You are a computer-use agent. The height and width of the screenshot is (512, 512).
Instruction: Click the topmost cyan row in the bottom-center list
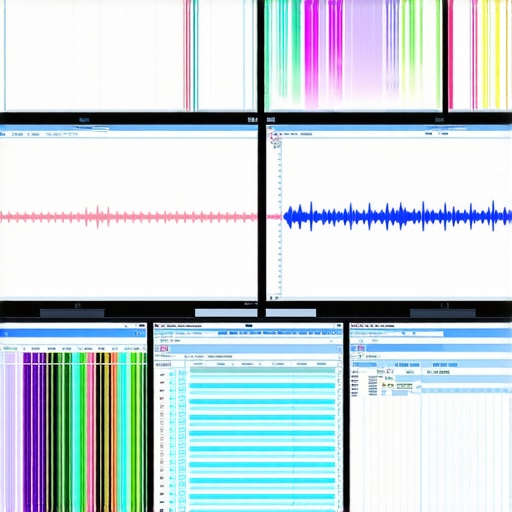(x=262, y=370)
